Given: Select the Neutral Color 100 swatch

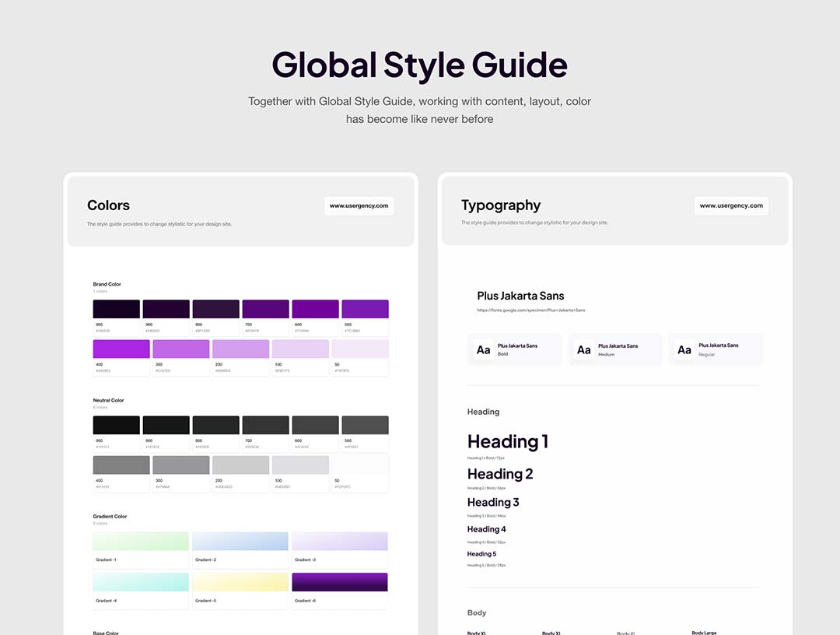Looking at the screenshot, I should (300, 465).
